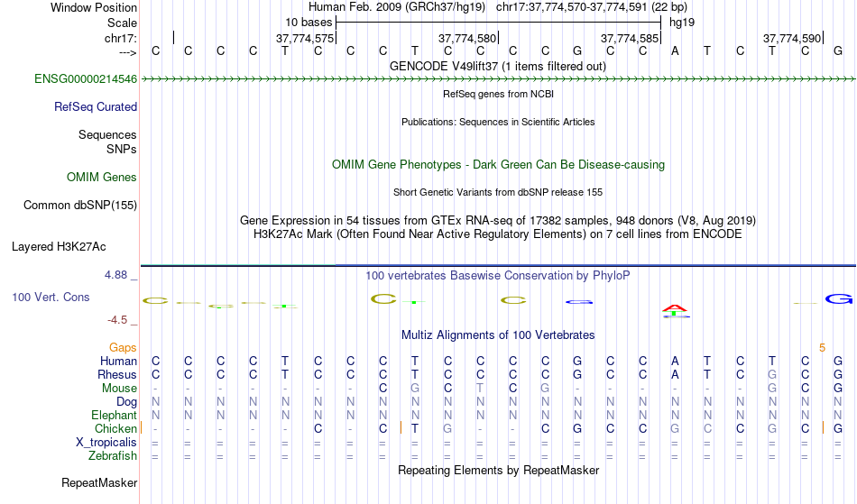This screenshot has height=504, width=857.
Task: Select the Mouse species row label
Action: coord(119,389)
